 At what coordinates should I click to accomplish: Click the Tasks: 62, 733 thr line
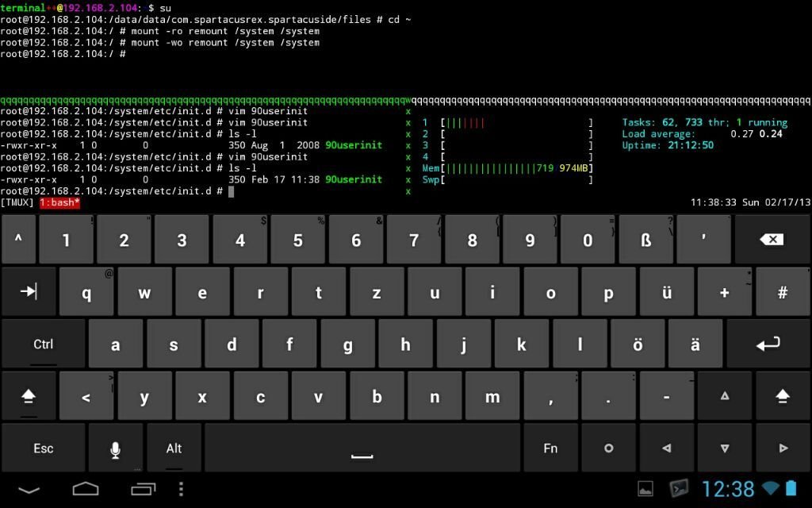(x=704, y=122)
